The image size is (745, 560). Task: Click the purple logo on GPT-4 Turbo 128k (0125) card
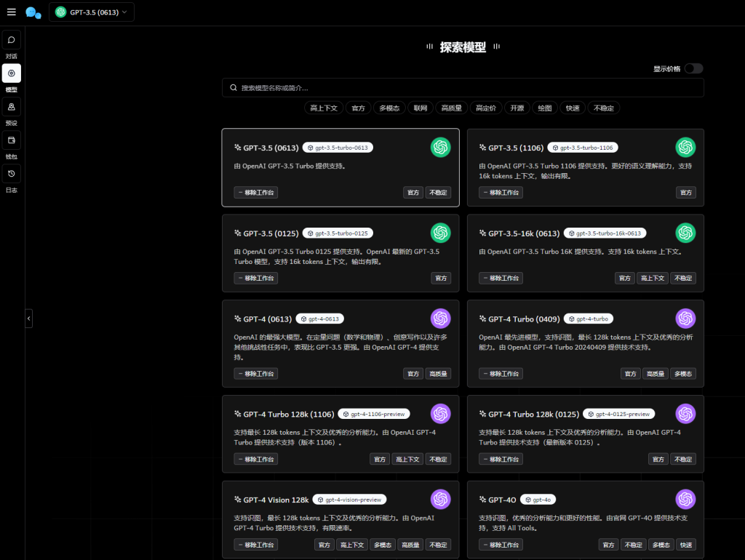tap(685, 414)
